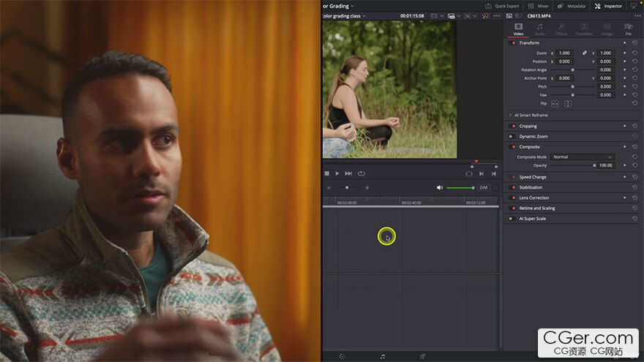Click the flip vertical icon
The image size is (644, 362).
point(568,104)
